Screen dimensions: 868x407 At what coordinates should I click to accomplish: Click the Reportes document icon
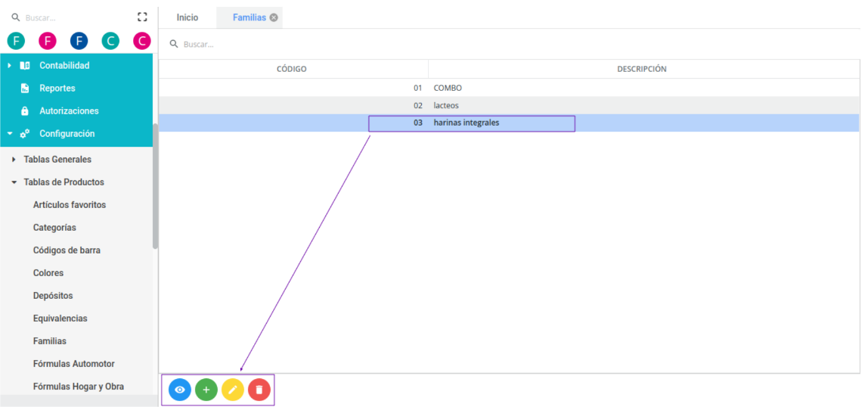(25, 88)
